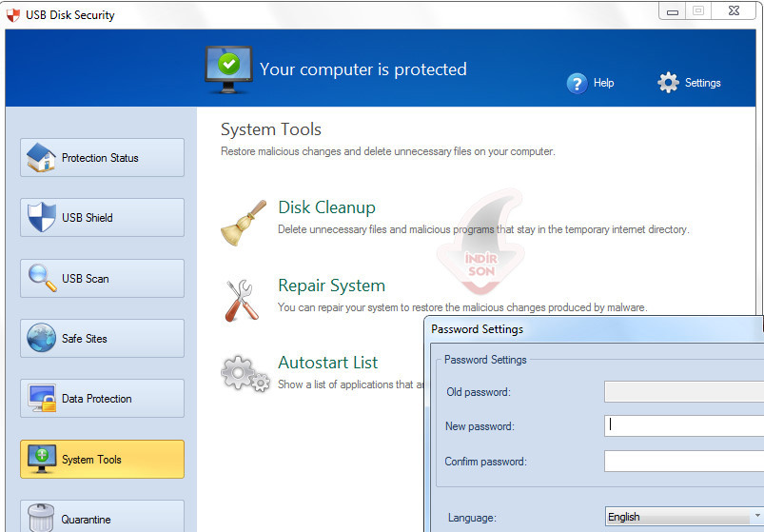This screenshot has width=764, height=532.
Task: Open the Protection Status section
Action: [103, 157]
